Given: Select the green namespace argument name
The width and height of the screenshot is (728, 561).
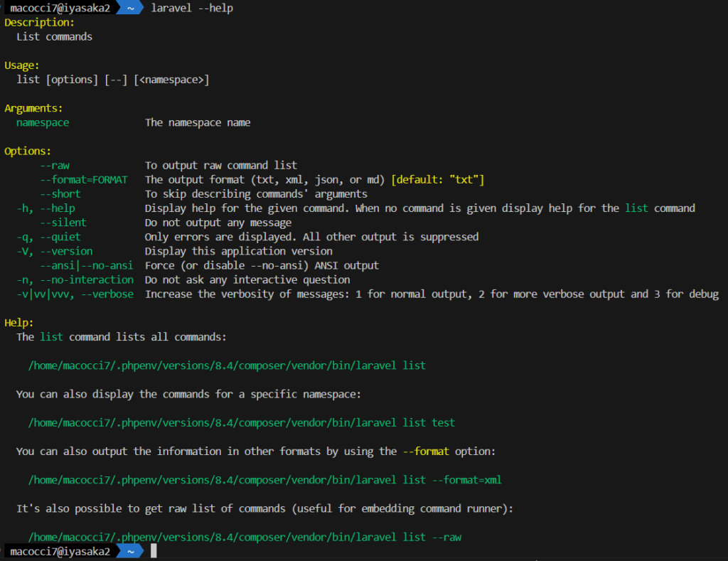Looking at the screenshot, I should (43, 122).
